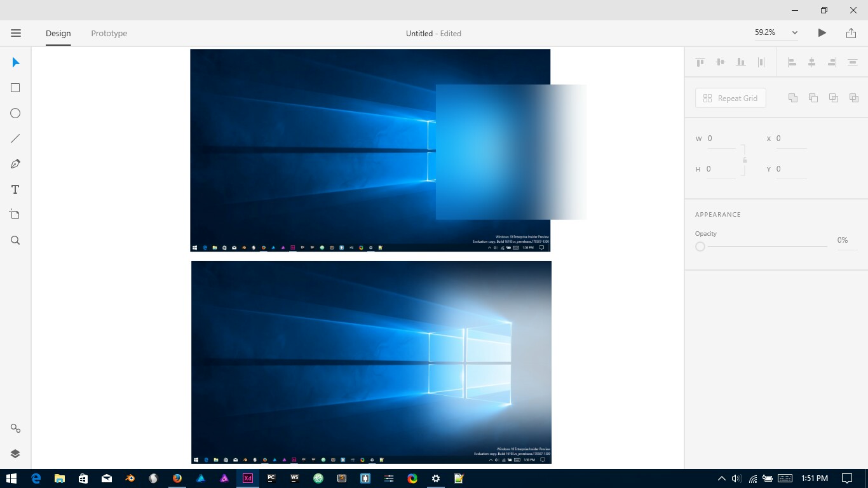Open PyCharm (PC) from taskbar
This screenshot has height=488, width=868.
point(271,478)
